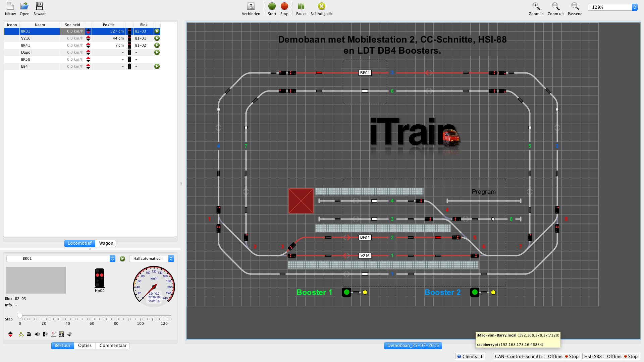Image resolution: width=644 pixels, height=362 pixels.
Task: Sort list by Snelheid column header
Action: 72,25
